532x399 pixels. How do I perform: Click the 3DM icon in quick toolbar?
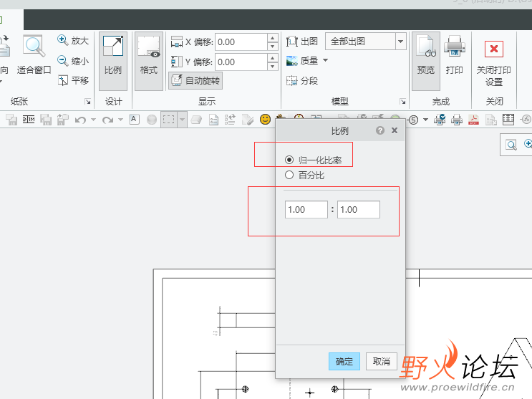click(29, 119)
